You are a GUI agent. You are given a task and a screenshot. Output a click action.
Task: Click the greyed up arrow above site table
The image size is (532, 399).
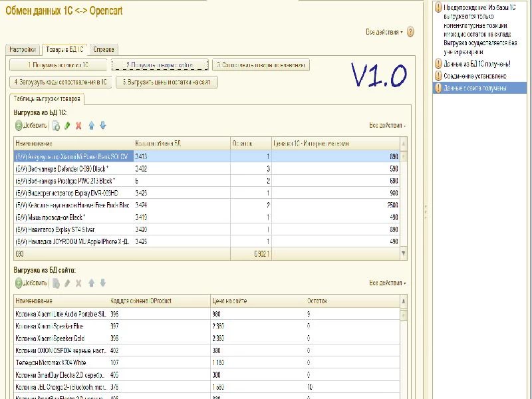click(91, 283)
